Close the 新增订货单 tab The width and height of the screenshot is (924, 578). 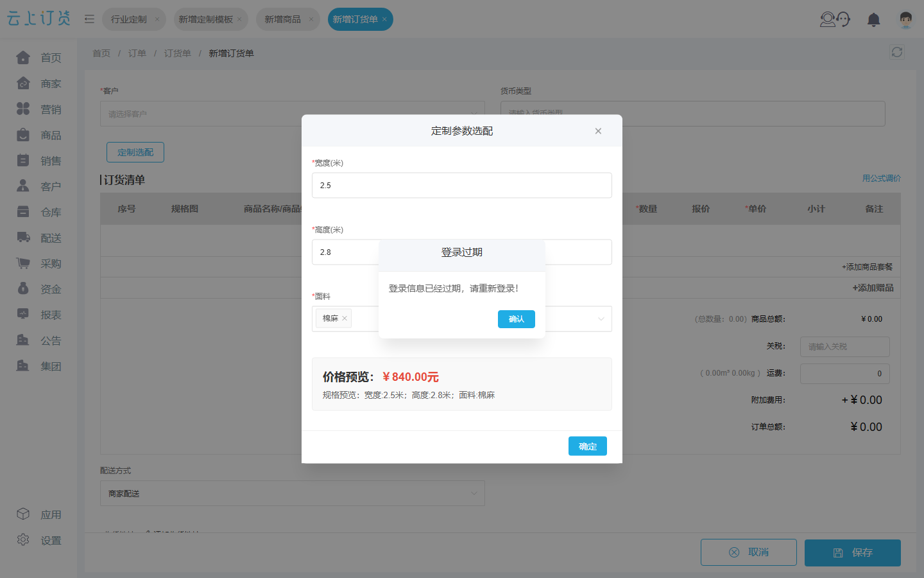[384, 19]
